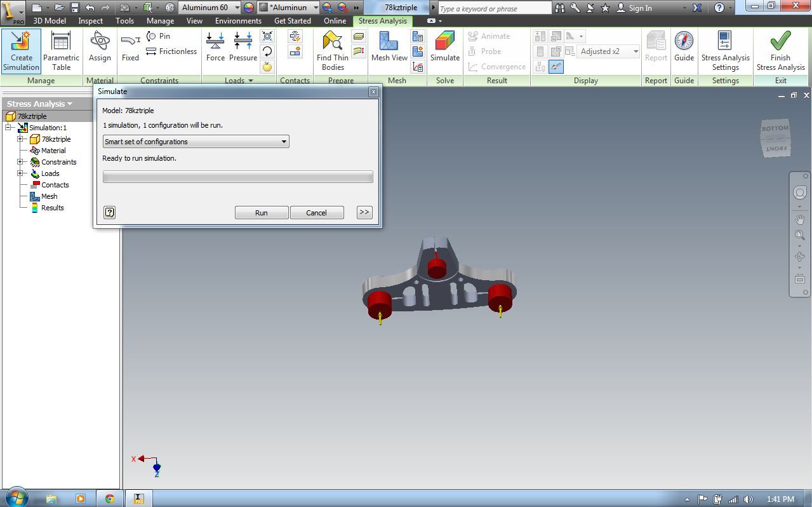The height and width of the screenshot is (507, 812).
Task: Cancel the Simulate dialog
Action: tap(317, 212)
